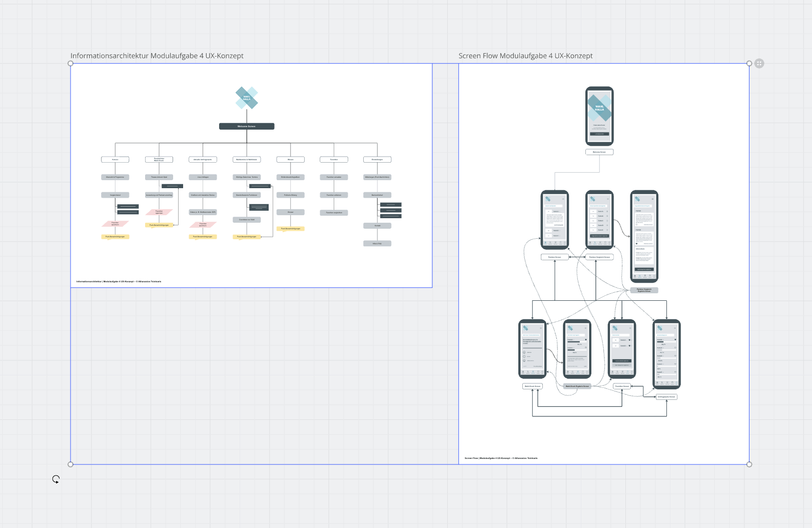Grab the top-left selection handle

pyautogui.click(x=71, y=64)
